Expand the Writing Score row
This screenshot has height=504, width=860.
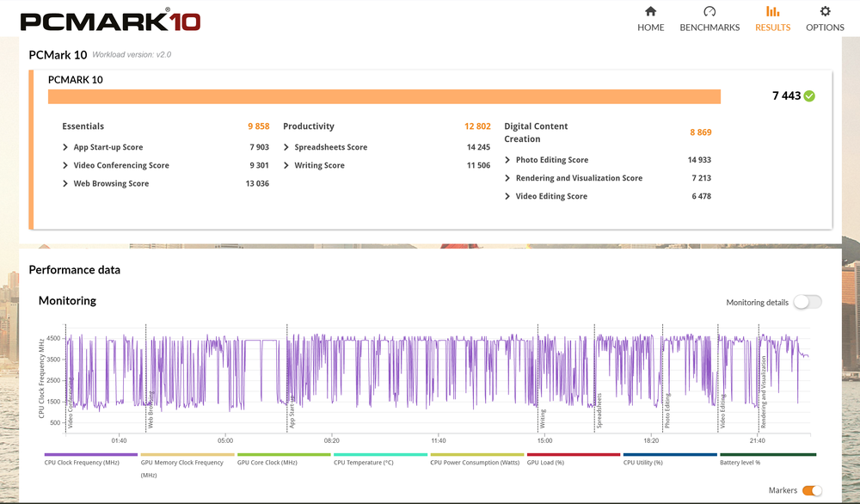click(x=387, y=165)
